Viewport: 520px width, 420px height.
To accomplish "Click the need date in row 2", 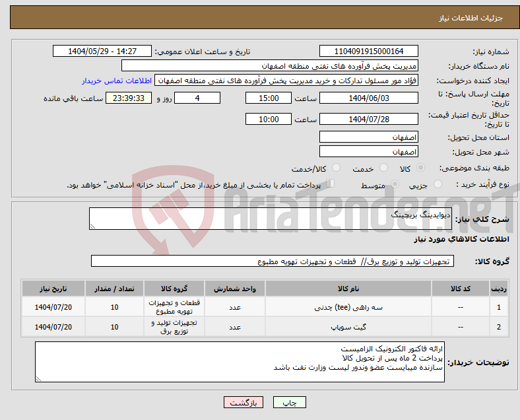I will (53, 327).
